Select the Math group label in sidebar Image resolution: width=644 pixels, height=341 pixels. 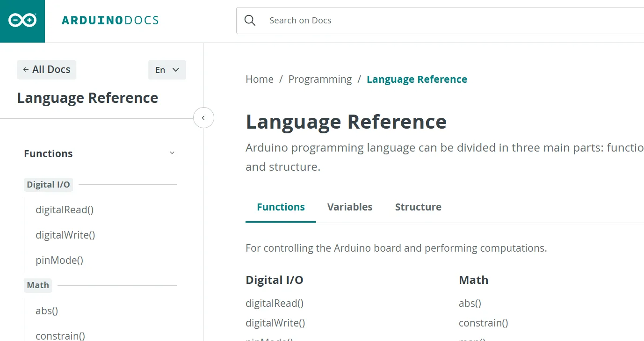click(x=38, y=285)
